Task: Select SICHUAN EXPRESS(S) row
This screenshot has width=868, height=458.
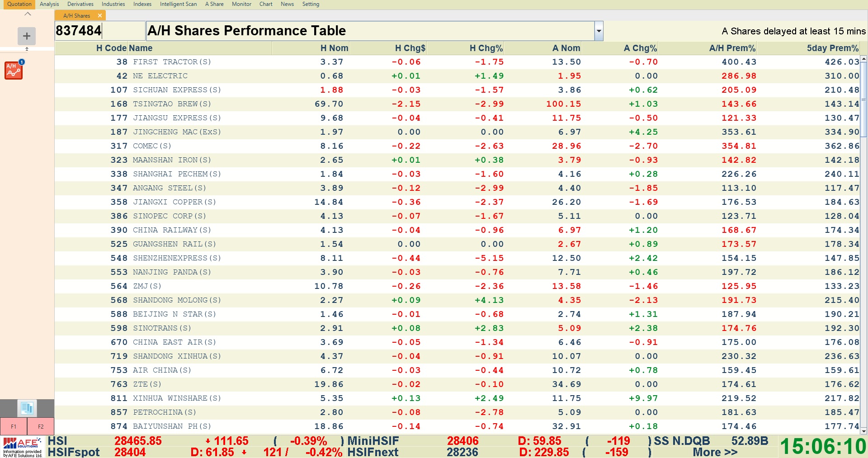Action: coord(457,90)
